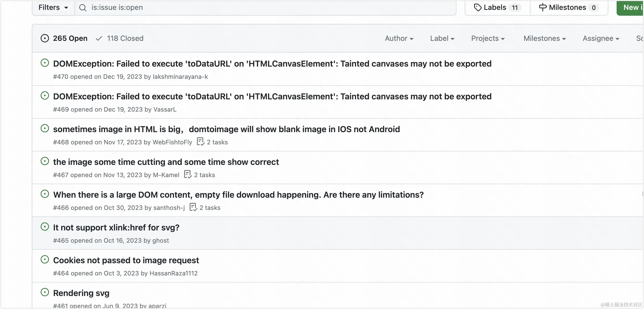Viewport: 644px width, 309px height.
Task: Expand the Author filter dropdown
Action: pos(399,38)
